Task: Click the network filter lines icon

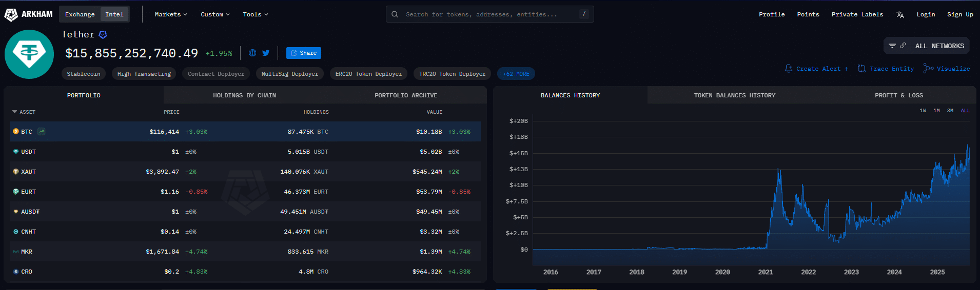Action: click(892, 46)
